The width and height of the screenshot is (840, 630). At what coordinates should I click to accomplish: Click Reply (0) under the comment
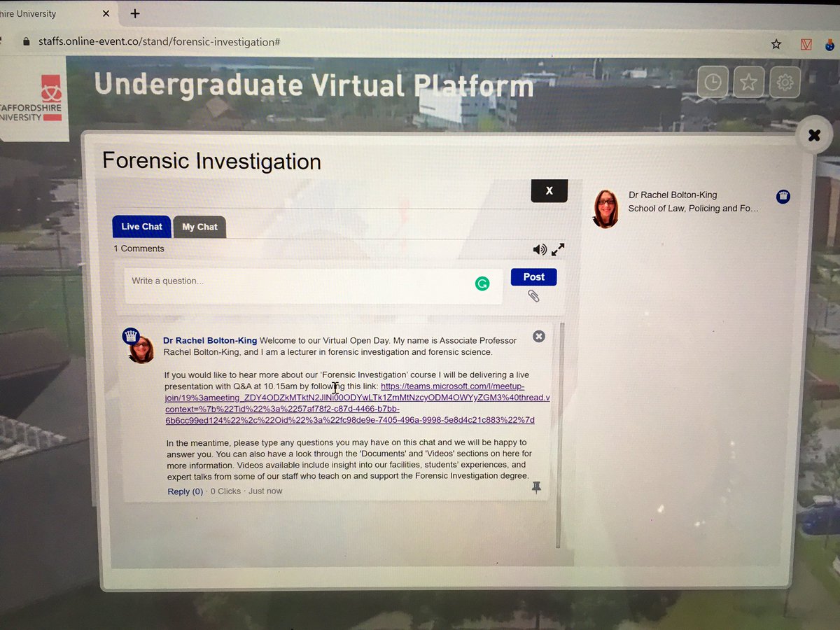185,491
